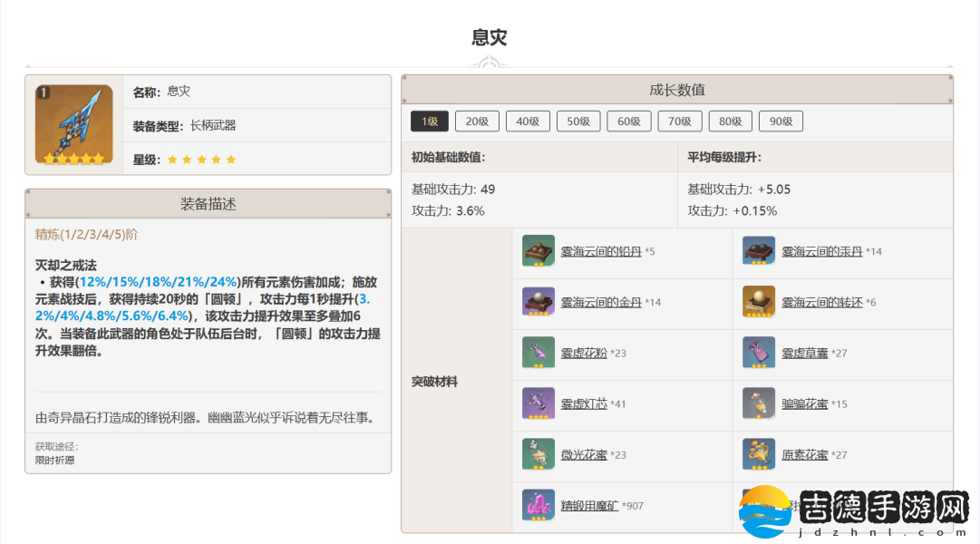Click the 雾海云间的铅丹 material icon
This screenshot has height=544, width=980.
coord(539,251)
